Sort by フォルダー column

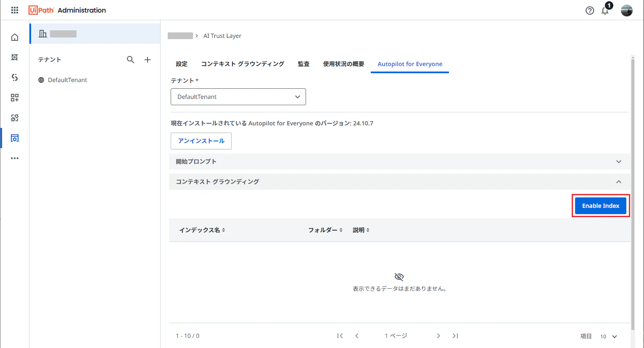325,230
